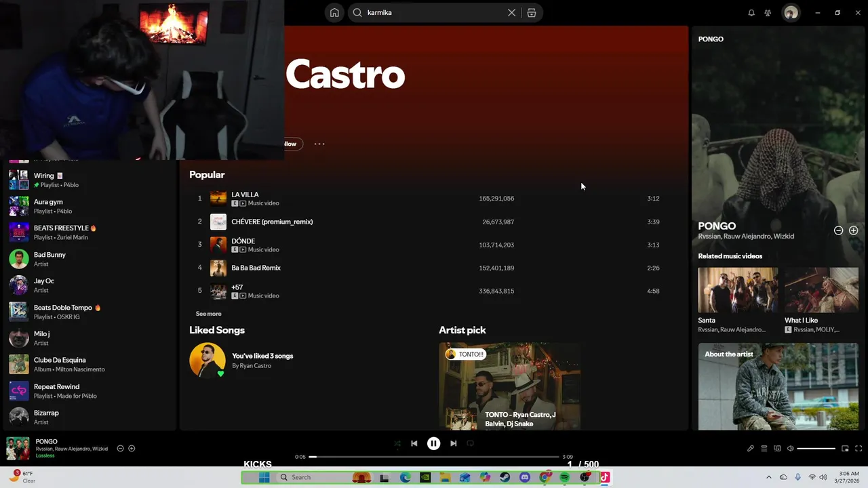Open Beats Doble Tempo playlist
The image size is (868, 488).
(88, 312)
